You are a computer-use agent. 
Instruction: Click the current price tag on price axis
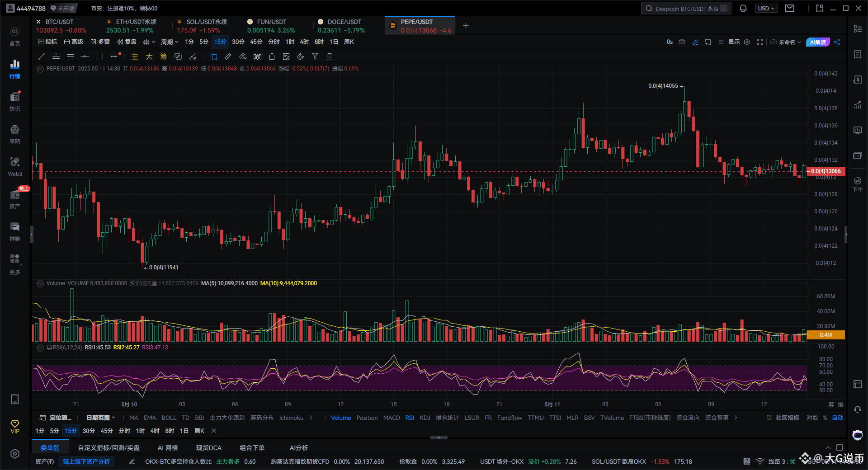pyautogui.click(x=826, y=171)
